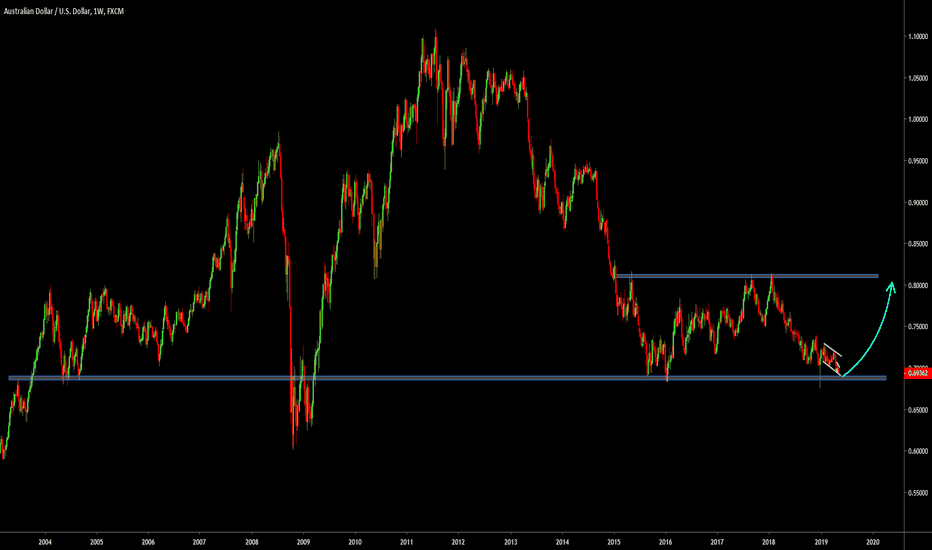
Task: Click the 2010 label on time axis
Action: [355, 542]
